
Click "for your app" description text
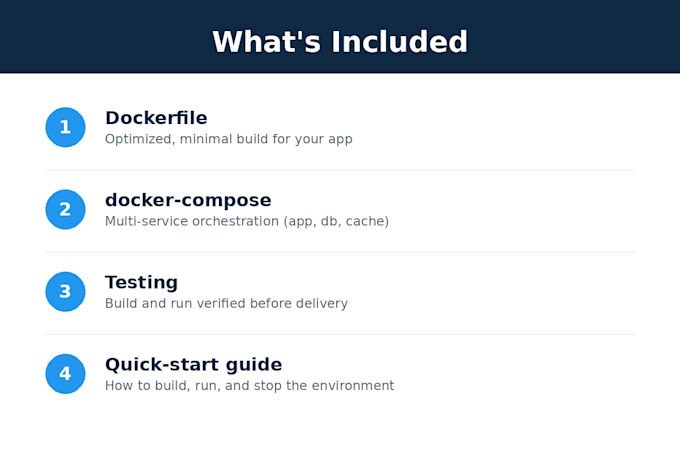point(312,139)
